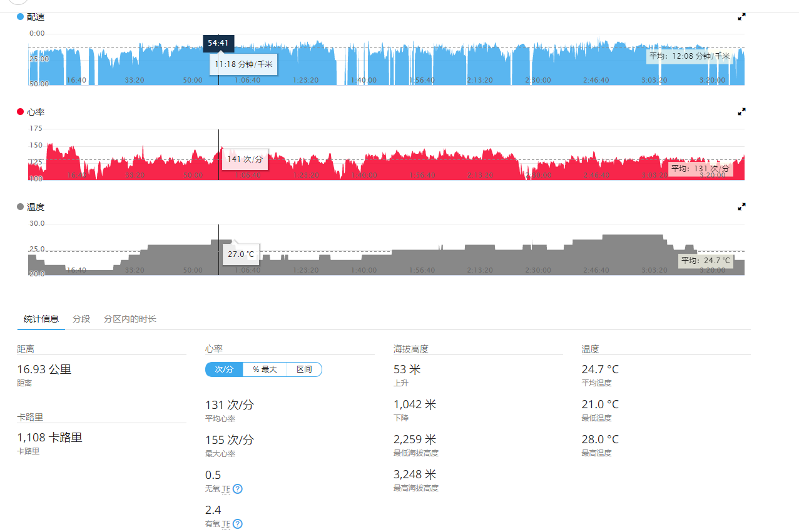Switch heart rate display to % 最大

click(265, 369)
